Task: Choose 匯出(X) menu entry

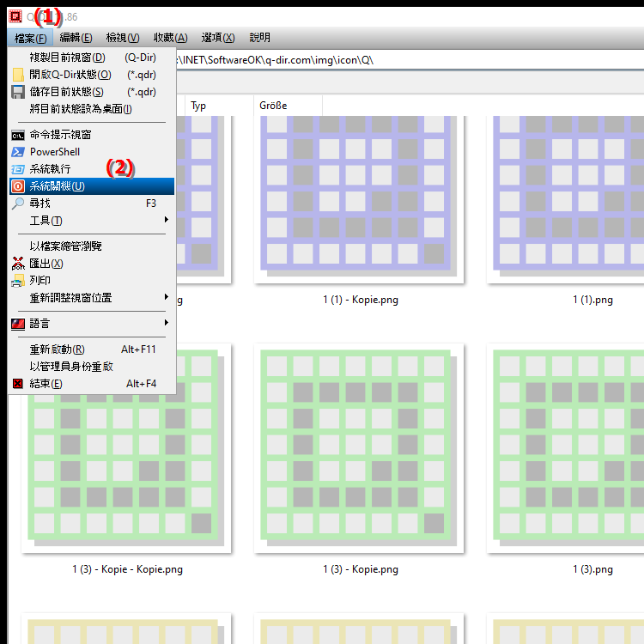Action: pyautogui.click(x=92, y=264)
